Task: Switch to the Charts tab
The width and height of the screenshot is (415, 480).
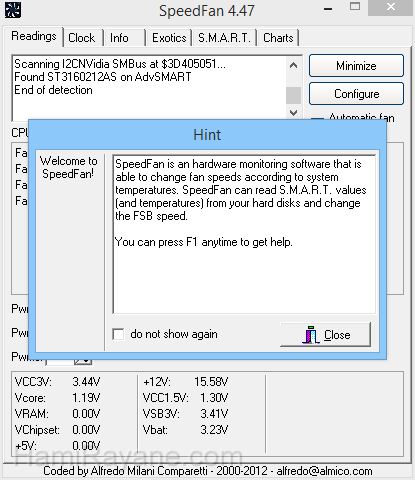Action: point(278,38)
